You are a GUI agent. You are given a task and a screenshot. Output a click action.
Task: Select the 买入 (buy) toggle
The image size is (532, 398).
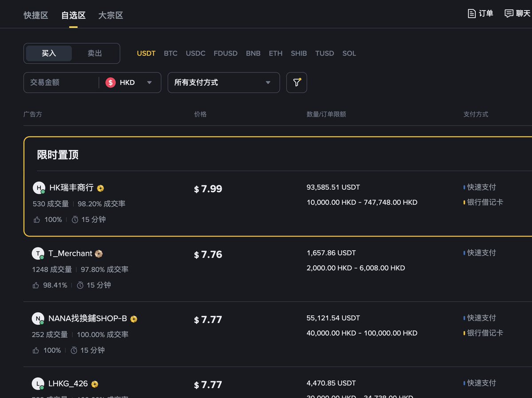(x=49, y=53)
